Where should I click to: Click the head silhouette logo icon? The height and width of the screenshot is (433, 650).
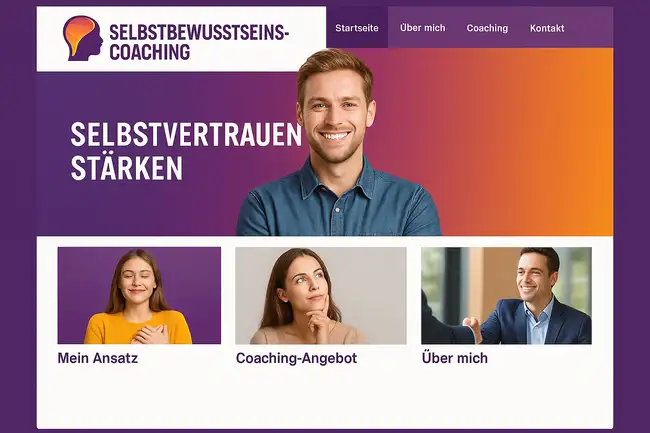tap(83, 38)
